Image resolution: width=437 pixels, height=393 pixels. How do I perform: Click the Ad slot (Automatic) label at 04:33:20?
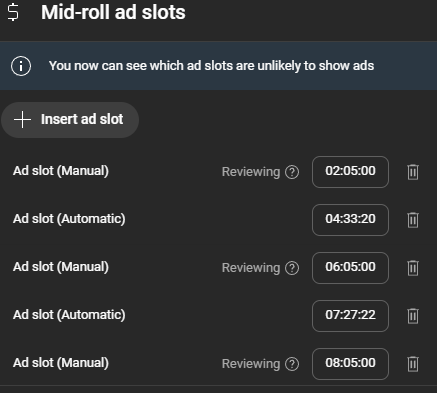pyautogui.click(x=69, y=219)
